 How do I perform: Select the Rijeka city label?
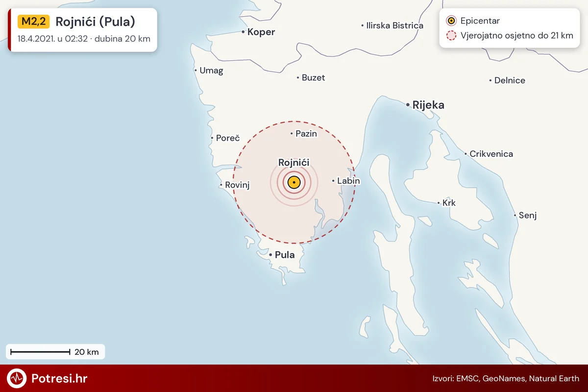pos(428,105)
